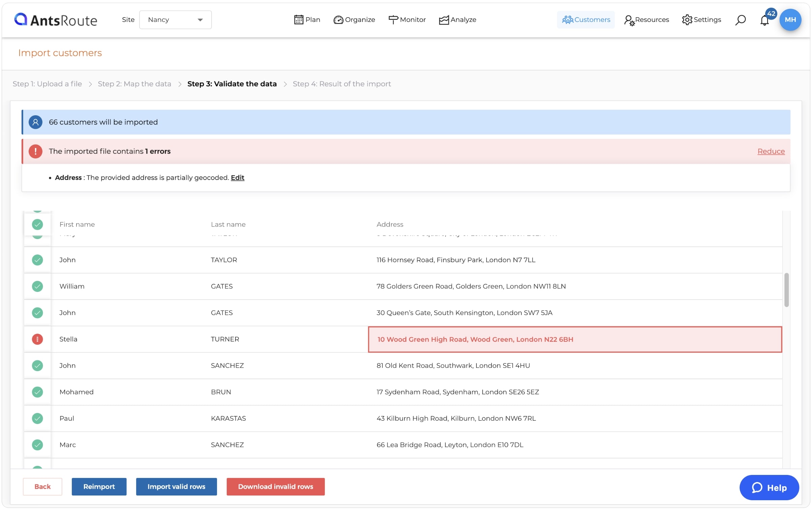Click the 17 Sydenham Road address cell
Image resolution: width=812 pixels, height=510 pixels.
click(458, 392)
